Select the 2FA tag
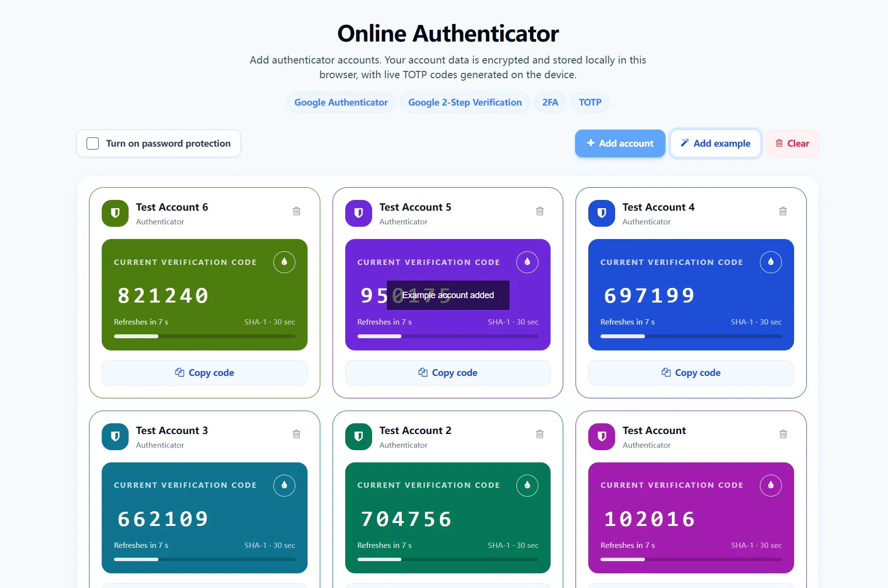This screenshot has height=588, width=888. click(550, 102)
